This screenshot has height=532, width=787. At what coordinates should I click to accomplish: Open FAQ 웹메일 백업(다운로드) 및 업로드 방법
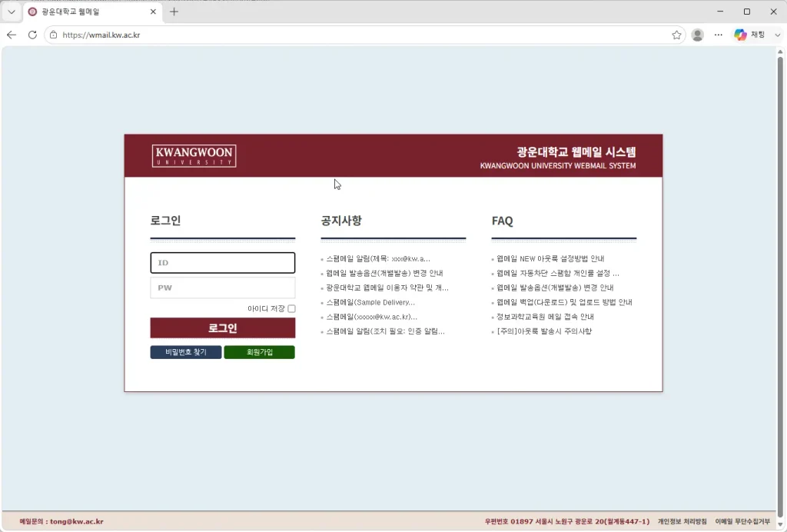564,302
